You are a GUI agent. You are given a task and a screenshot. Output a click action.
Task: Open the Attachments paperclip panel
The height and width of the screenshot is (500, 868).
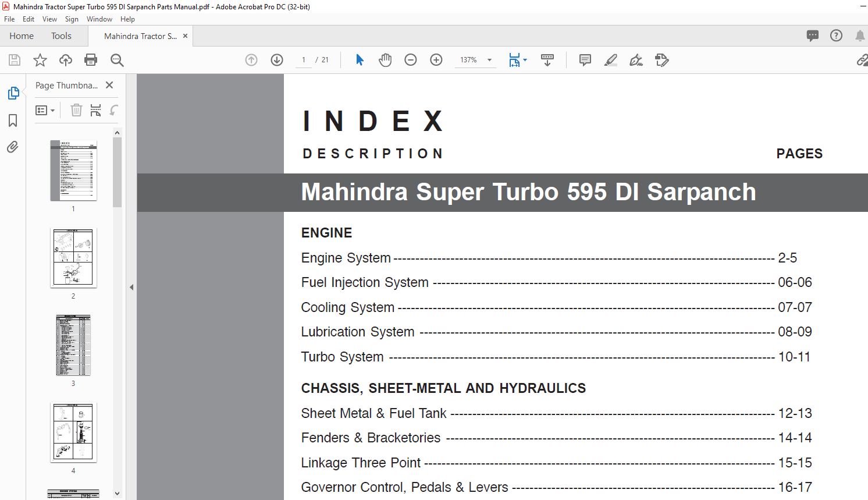coord(13,147)
